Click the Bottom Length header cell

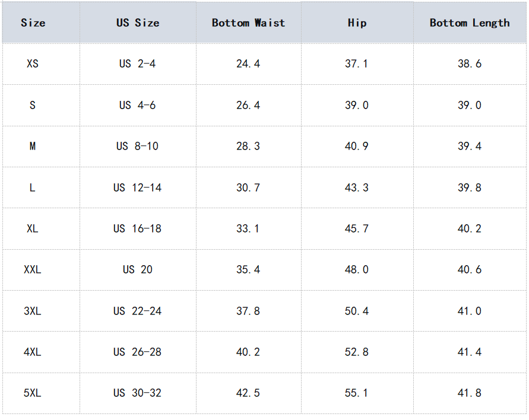click(470, 23)
